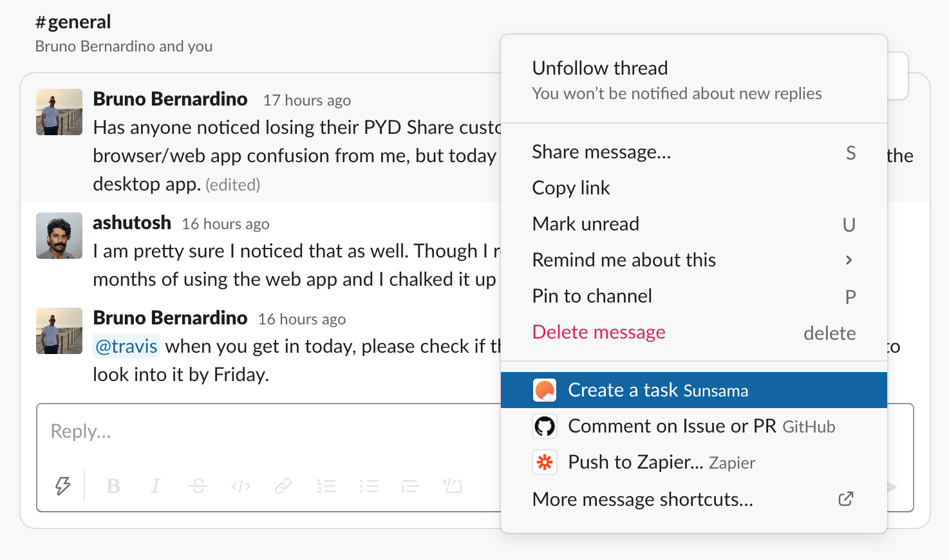Viewport: 949px width, 560px height.
Task: Open shortcuts via the lightning bolt icon
Action: [62, 486]
